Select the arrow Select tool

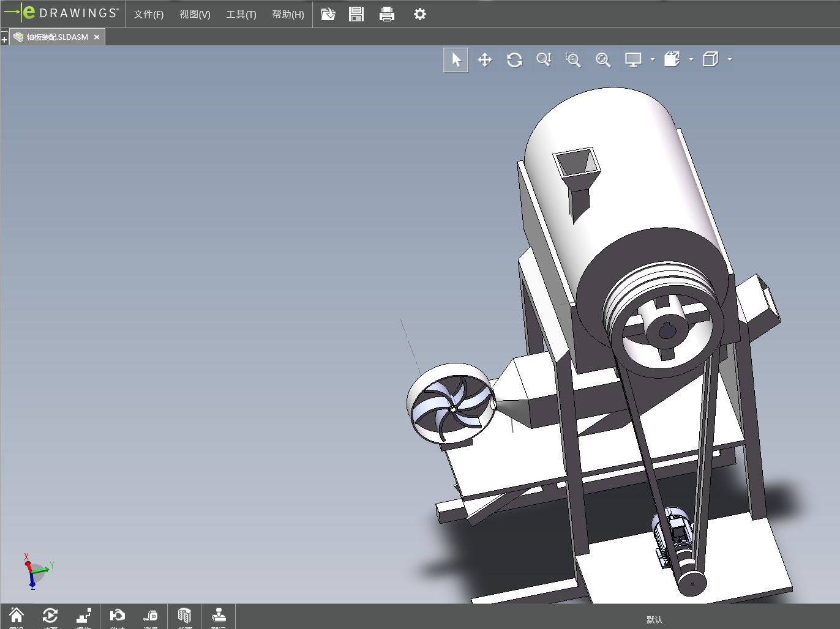click(456, 60)
